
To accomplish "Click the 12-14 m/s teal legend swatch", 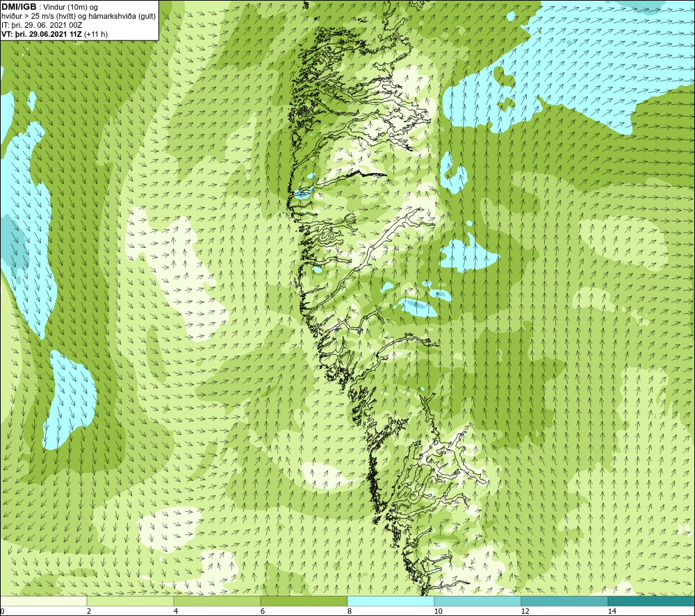I will [564, 601].
